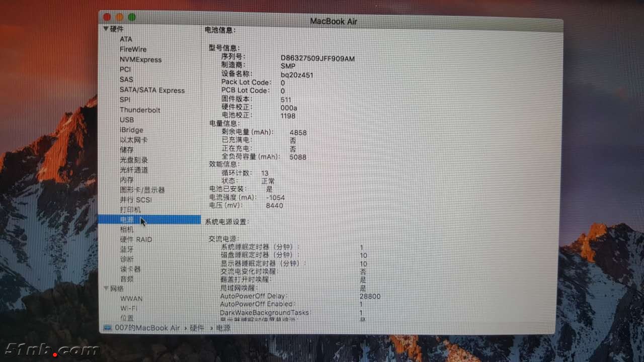Click hardware revision value 000a
Image resolution: width=644 pixels, height=362 pixels.
tap(289, 108)
